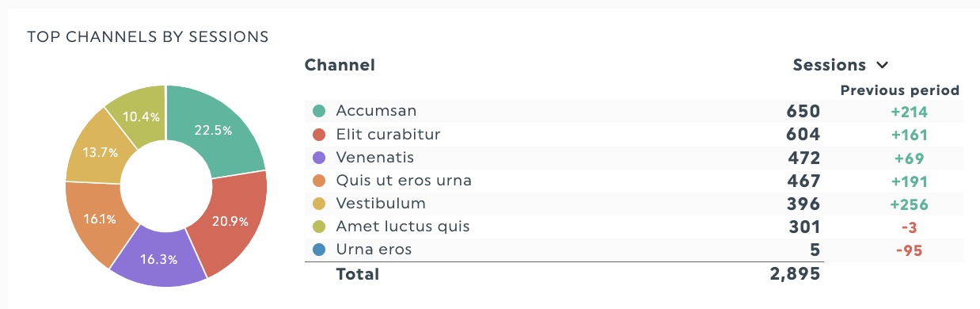Click the blue Urna eros legend dot
980x309 pixels.
point(319,250)
